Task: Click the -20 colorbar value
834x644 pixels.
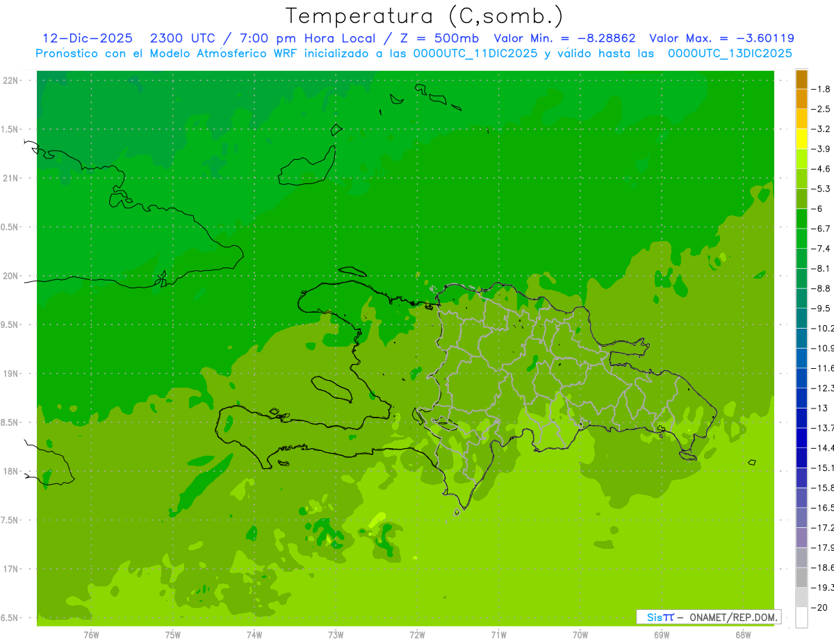Action: 821,608
